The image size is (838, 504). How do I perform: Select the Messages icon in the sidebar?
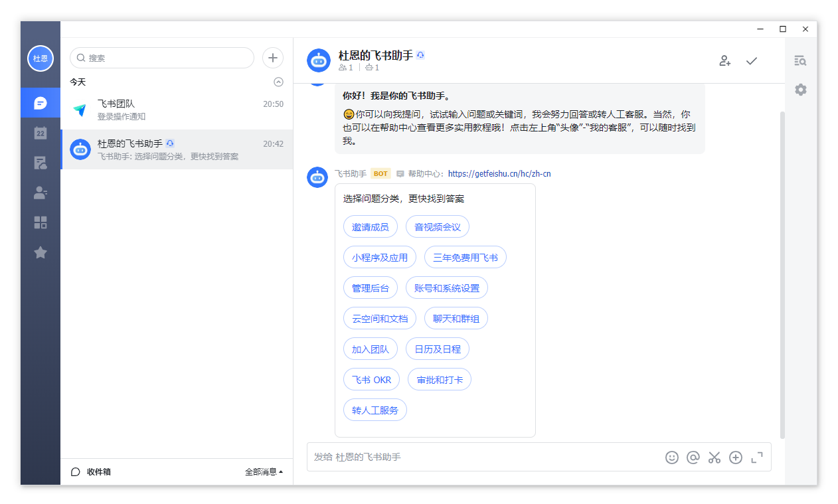tap(41, 103)
